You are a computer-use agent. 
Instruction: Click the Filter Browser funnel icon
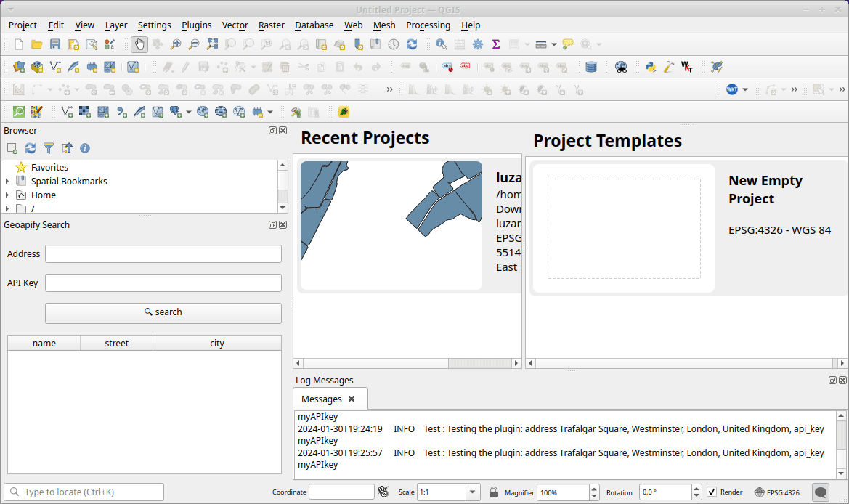click(49, 148)
